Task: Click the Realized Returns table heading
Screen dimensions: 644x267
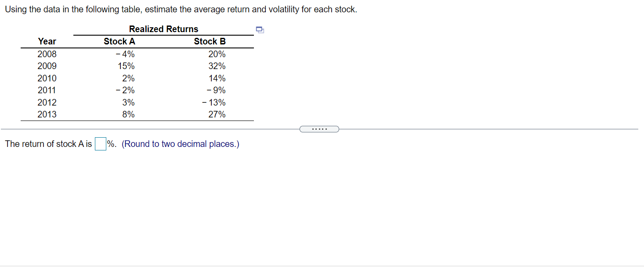Action: pyautogui.click(x=163, y=29)
